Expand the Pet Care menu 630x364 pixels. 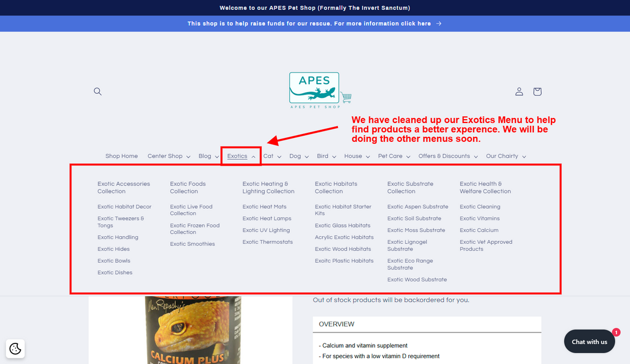click(x=394, y=156)
